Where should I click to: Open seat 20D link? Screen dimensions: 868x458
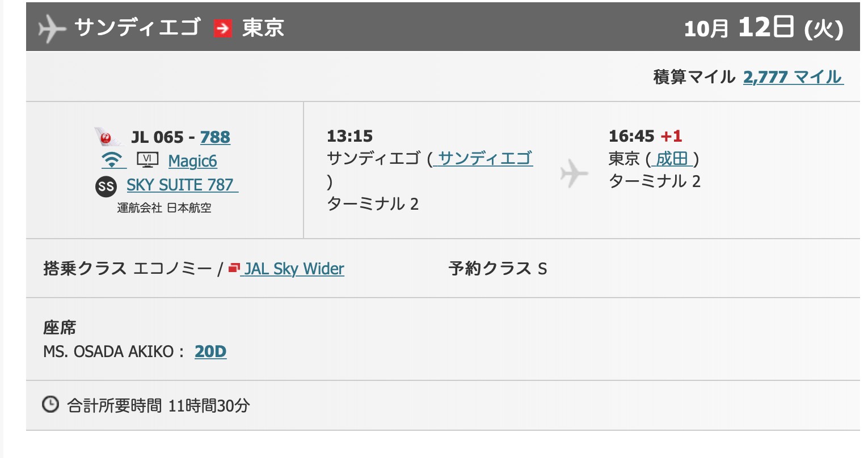[x=210, y=351]
